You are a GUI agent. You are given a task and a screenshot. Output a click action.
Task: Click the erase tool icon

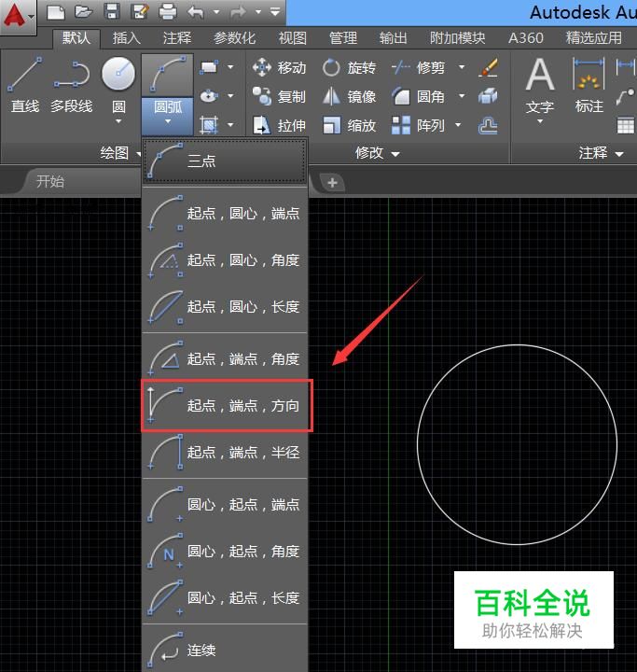tap(488, 68)
